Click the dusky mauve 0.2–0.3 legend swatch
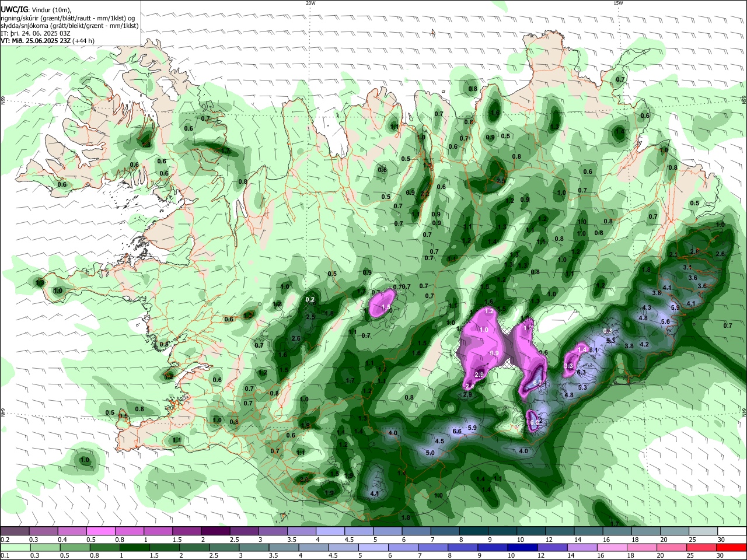Image resolution: width=747 pixels, height=560 pixels. [15, 531]
